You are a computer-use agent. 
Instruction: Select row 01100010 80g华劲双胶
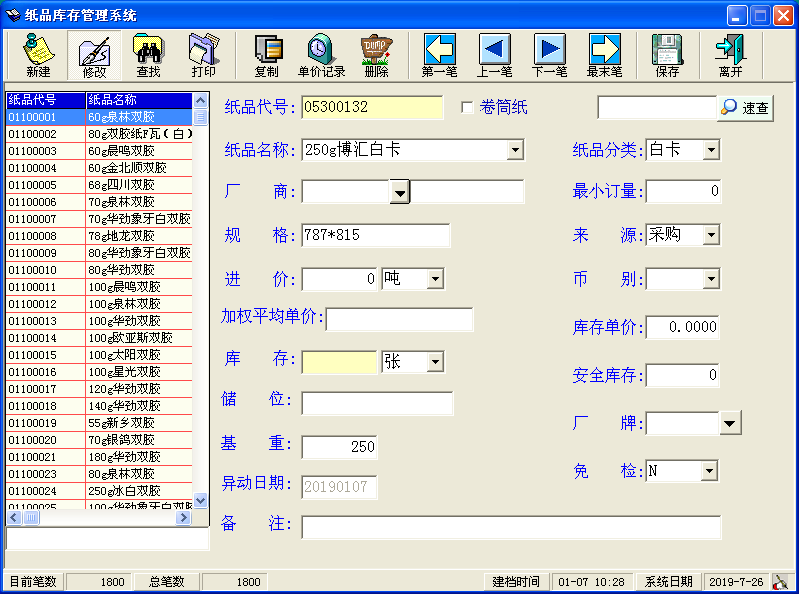click(x=99, y=270)
